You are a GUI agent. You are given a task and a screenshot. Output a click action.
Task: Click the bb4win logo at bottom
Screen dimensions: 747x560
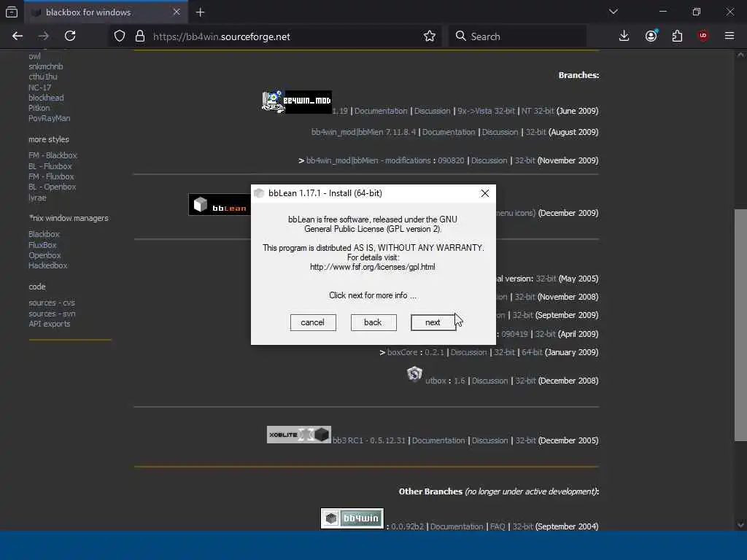click(x=352, y=518)
